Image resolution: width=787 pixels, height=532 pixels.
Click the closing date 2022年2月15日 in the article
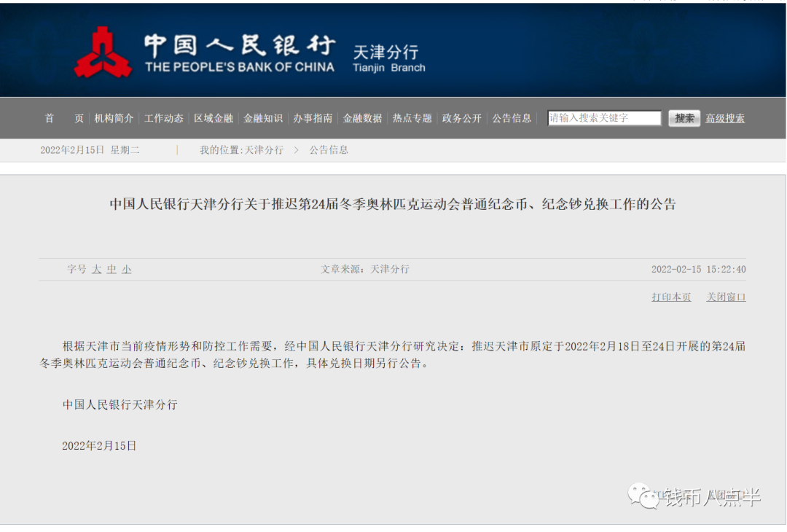(99, 446)
